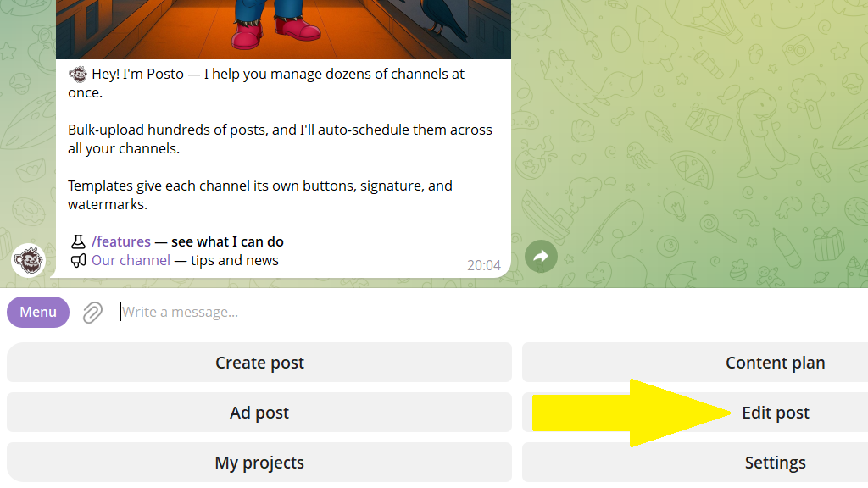Viewport: 868px width, 488px height.
Task: Click the megaphone icon before Our channel
Action: (x=78, y=260)
